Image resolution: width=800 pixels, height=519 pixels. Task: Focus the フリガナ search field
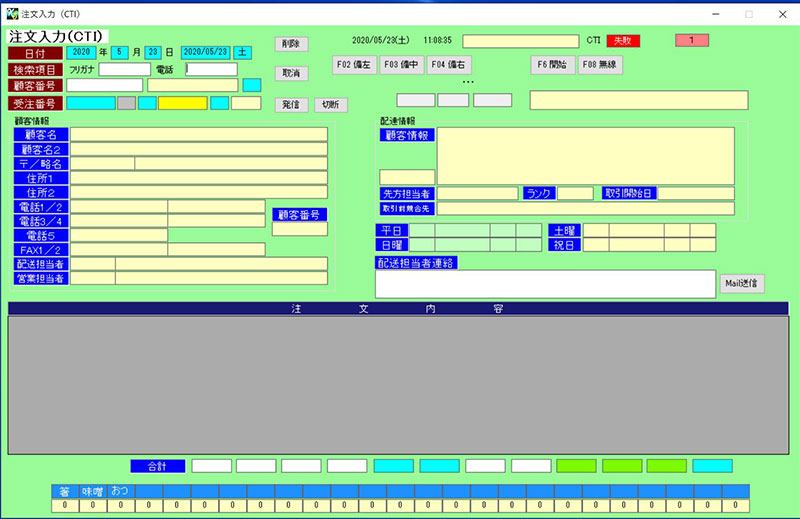click(124, 70)
